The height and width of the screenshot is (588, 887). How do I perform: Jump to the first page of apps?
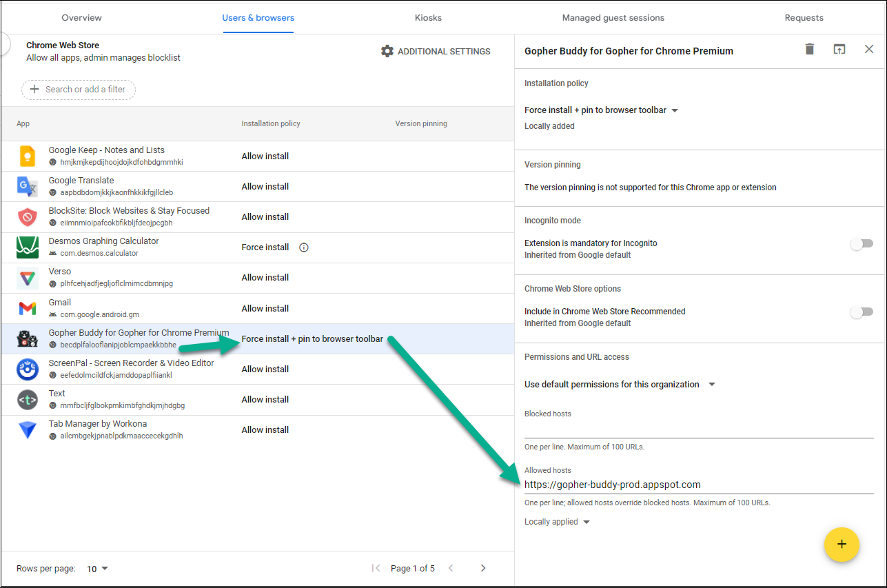click(x=376, y=568)
